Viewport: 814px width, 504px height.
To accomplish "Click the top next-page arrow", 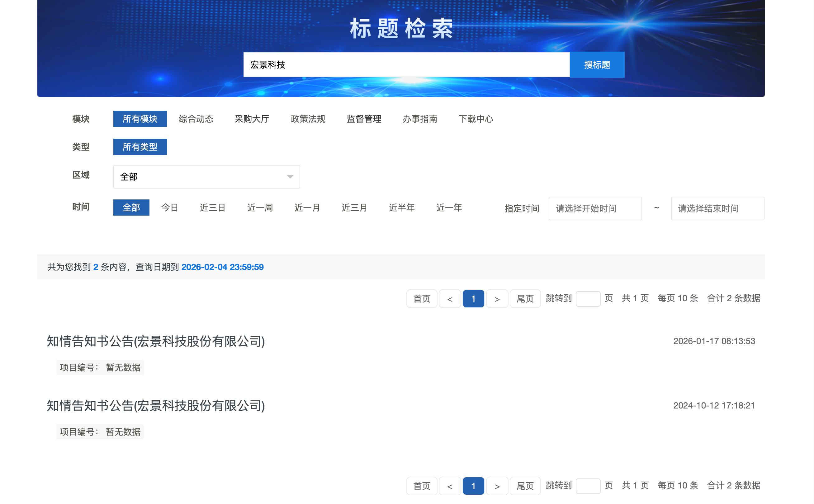I will click(x=497, y=299).
